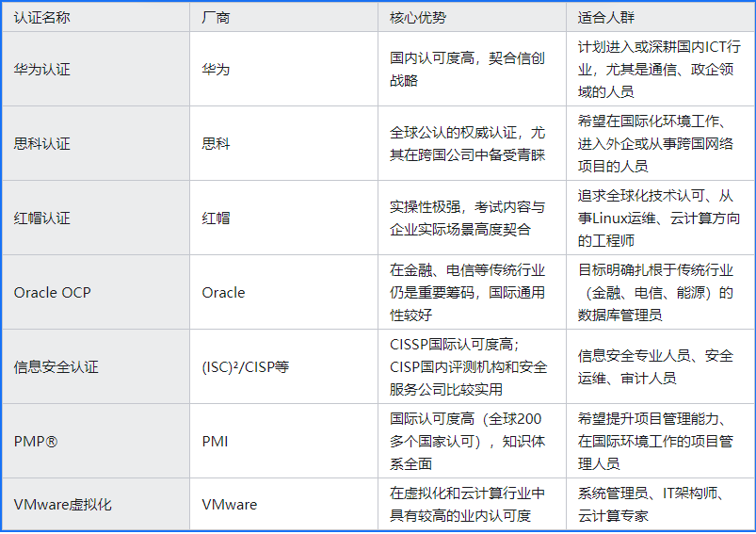The width and height of the screenshot is (756, 534).
Task: Click cell starting 全球公认的权威认证
Action: pyautogui.click(x=472, y=143)
